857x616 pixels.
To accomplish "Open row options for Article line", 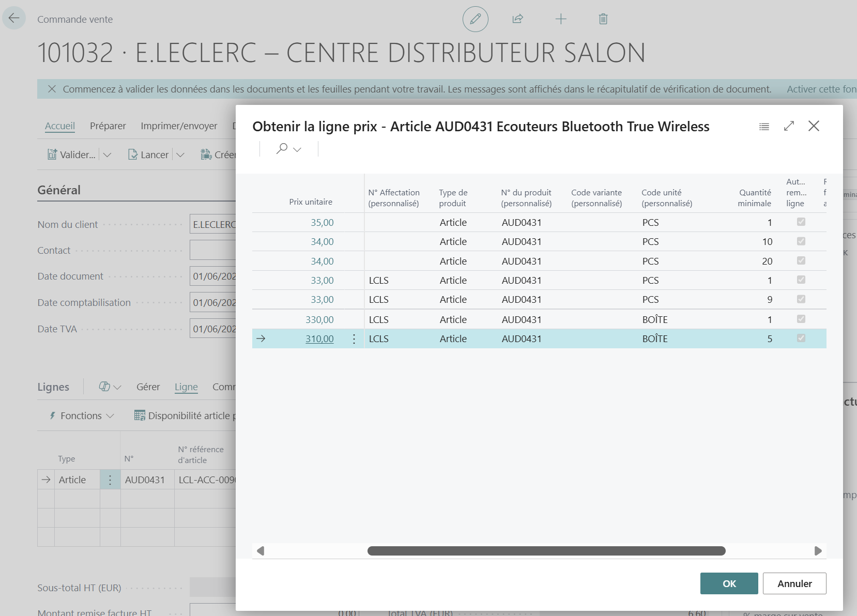I will (110, 480).
